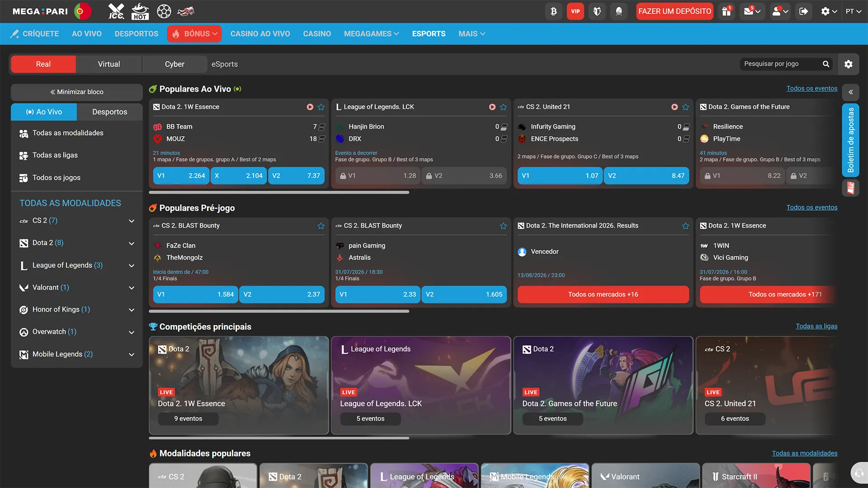This screenshot has height=488, width=868.
Task: Favorite the pain Gaming vs Astralis match
Action: (x=503, y=226)
